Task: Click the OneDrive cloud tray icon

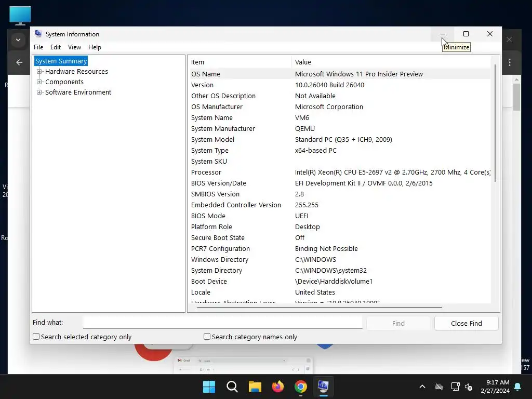Action: 439,387
